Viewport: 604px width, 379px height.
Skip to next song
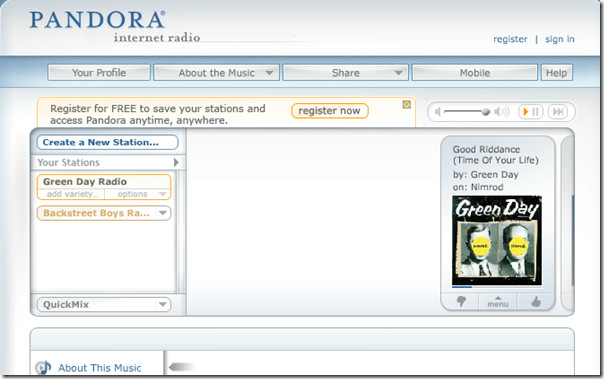(558, 112)
